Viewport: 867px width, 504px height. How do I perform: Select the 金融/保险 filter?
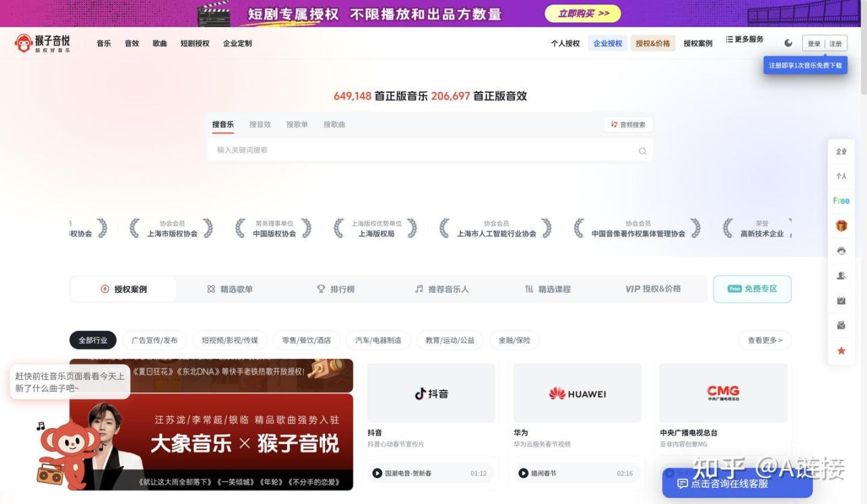[515, 340]
